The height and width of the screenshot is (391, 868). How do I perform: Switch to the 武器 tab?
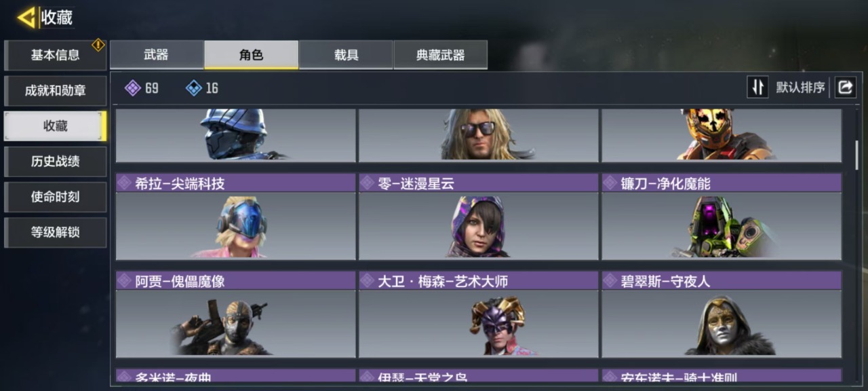[x=157, y=55]
